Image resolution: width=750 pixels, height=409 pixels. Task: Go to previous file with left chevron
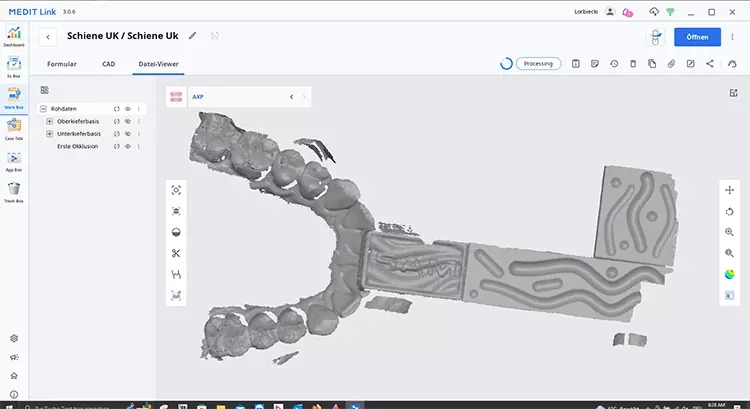(291, 97)
